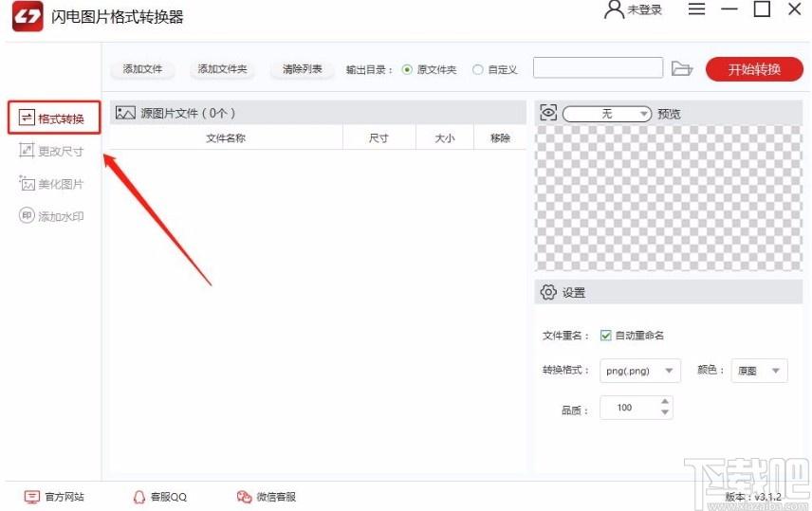Click the 未登录 login link
The height and width of the screenshot is (511, 812).
[x=645, y=9]
